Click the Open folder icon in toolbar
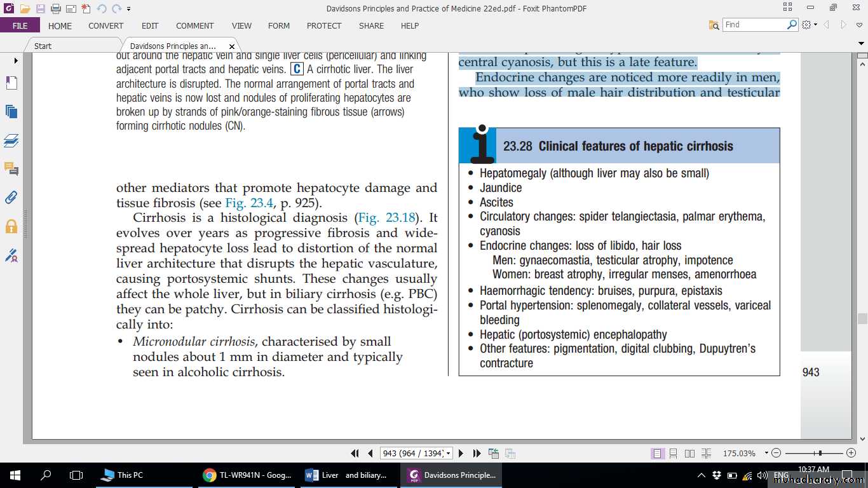 pos(25,9)
